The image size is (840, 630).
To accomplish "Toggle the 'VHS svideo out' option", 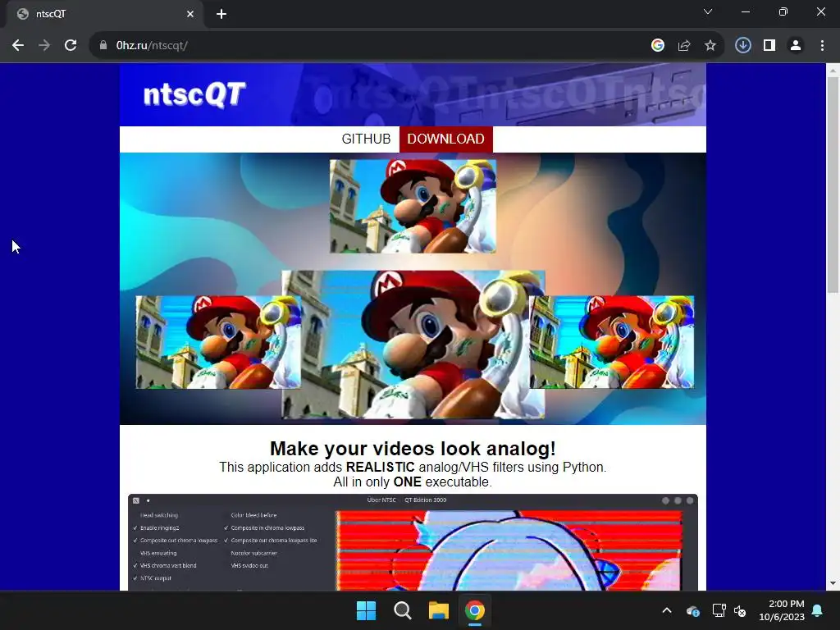I will pyautogui.click(x=249, y=566).
